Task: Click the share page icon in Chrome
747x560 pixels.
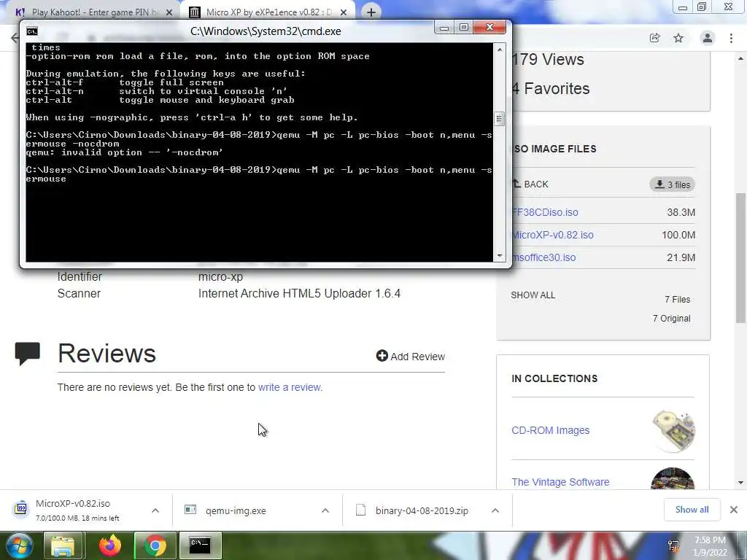Action: coord(655,38)
